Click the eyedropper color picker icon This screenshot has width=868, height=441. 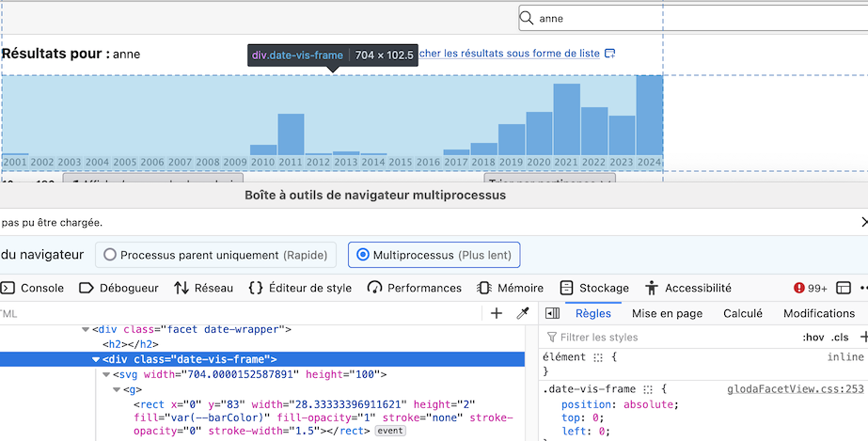524,313
